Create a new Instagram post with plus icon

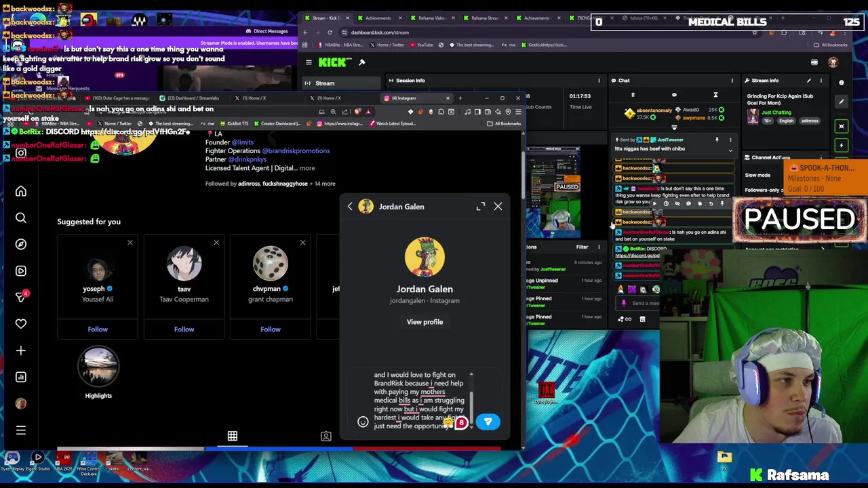point(21,350)
